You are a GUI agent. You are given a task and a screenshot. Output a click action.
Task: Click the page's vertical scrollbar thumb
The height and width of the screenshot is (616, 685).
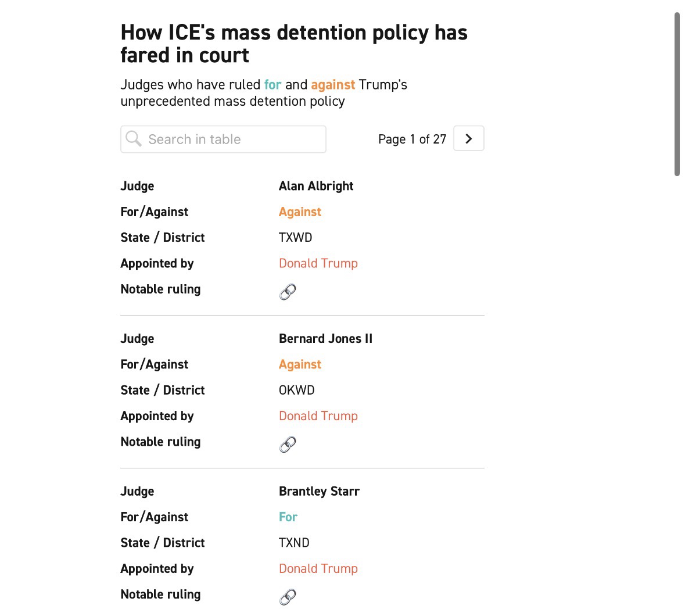tap(677, 93)
